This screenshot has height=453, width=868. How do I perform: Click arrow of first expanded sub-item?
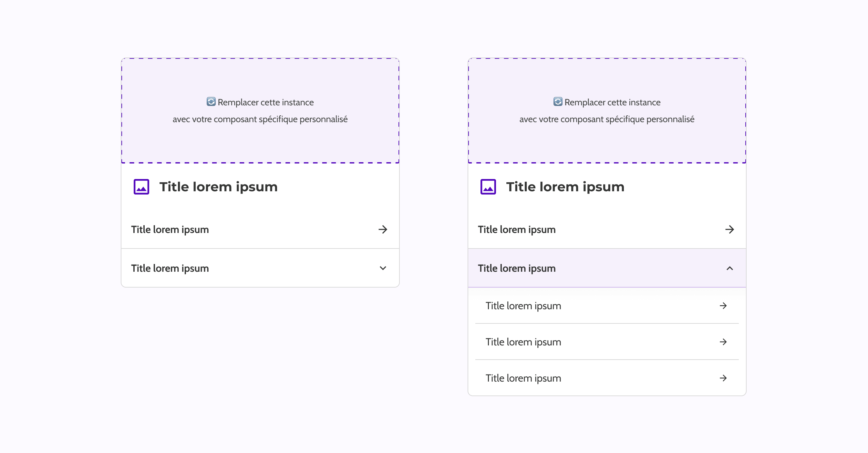[x=723, y=306]
